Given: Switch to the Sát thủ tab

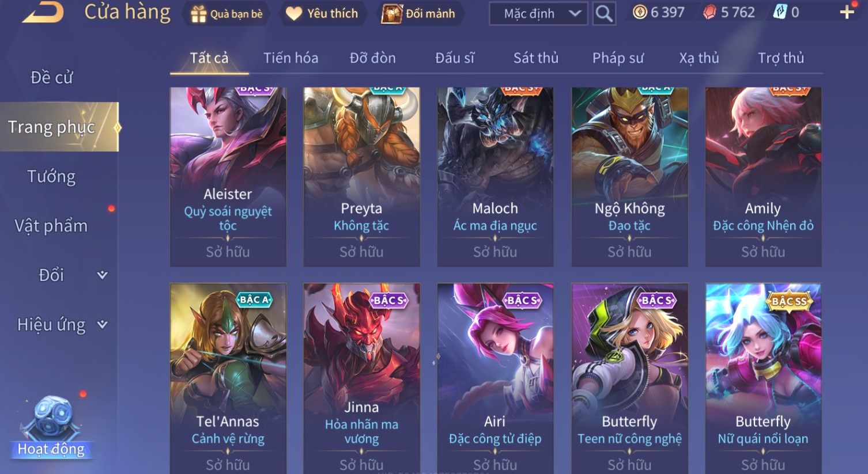Looking at the screenshot, I should coord(536,58).
